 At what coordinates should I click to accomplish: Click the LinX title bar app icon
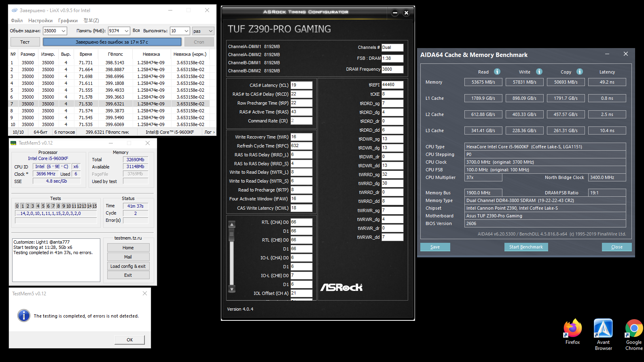[15, 10]
